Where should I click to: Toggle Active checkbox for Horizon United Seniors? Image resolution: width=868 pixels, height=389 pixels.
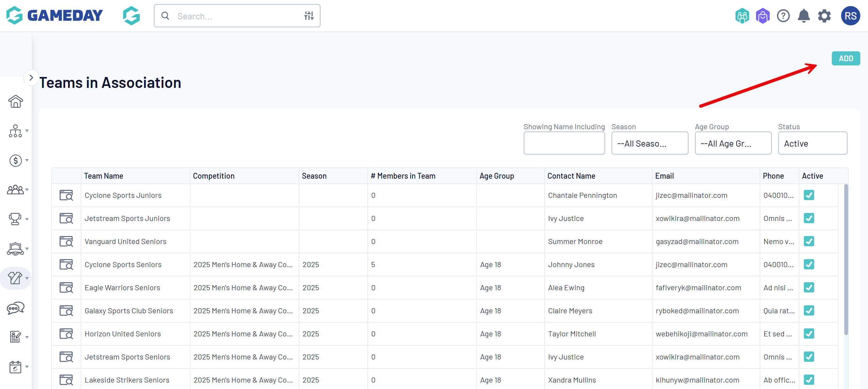[809, 334]
